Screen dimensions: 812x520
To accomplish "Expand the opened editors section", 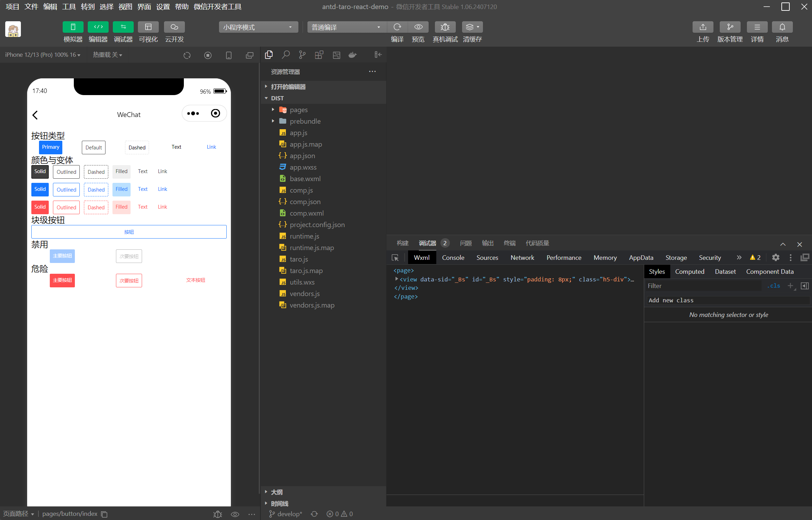I will click(x=323, y=87).
